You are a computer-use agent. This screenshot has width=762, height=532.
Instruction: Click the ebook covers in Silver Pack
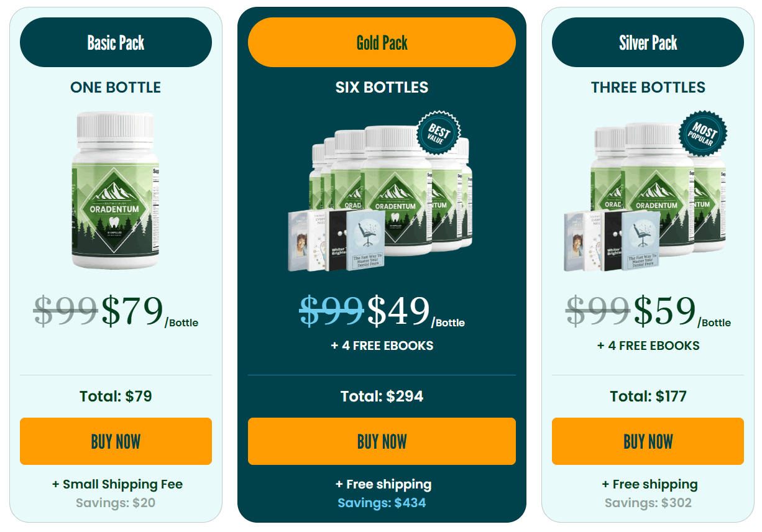[612, 242]
